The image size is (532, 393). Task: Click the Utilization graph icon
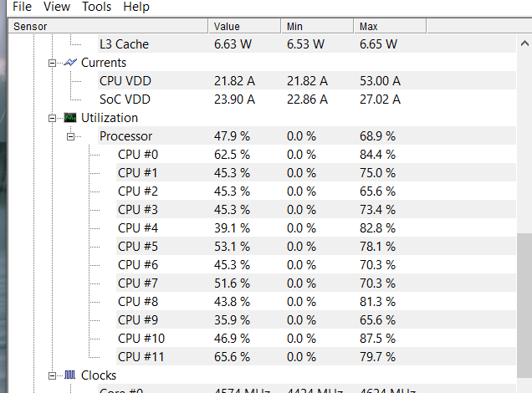point(70,118)
